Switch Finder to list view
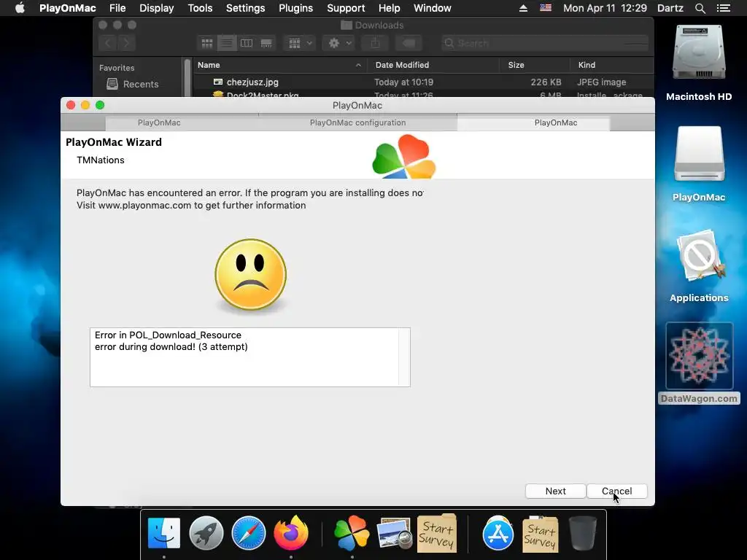Viewport: 747px width, 560px height. click(227, 43)
